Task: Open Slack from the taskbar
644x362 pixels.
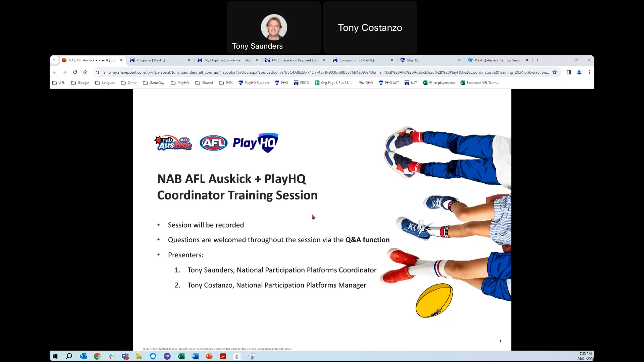Action: pos(111,356)
